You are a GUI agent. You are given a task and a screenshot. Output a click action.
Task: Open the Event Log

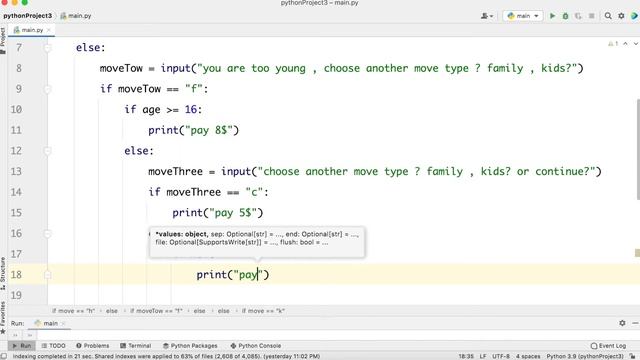[x=608, y=346]
